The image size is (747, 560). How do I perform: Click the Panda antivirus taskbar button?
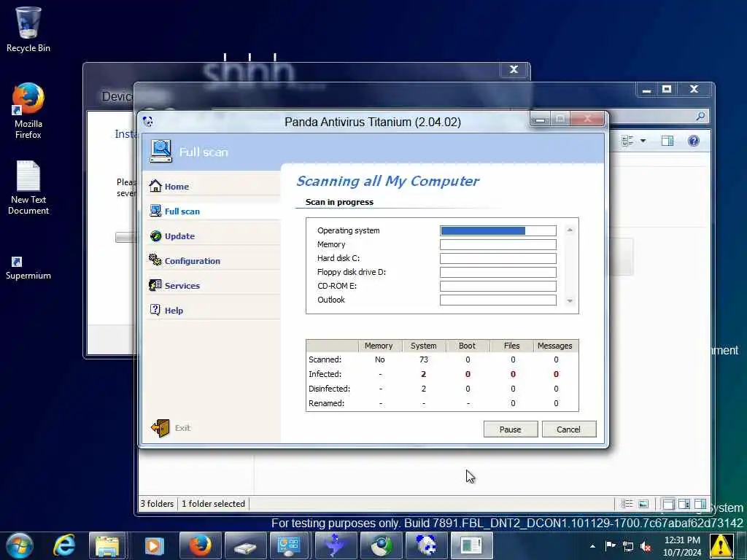(426, 545)
